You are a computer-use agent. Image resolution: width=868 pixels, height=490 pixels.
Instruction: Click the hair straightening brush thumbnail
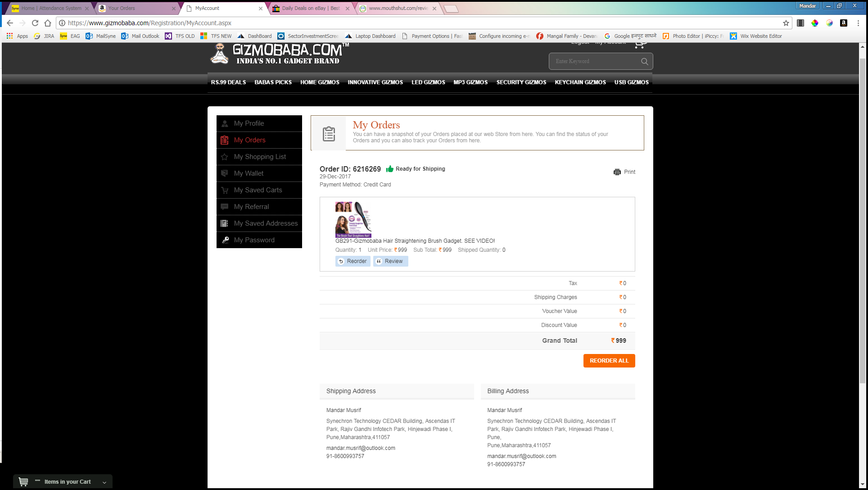[353, 219]
